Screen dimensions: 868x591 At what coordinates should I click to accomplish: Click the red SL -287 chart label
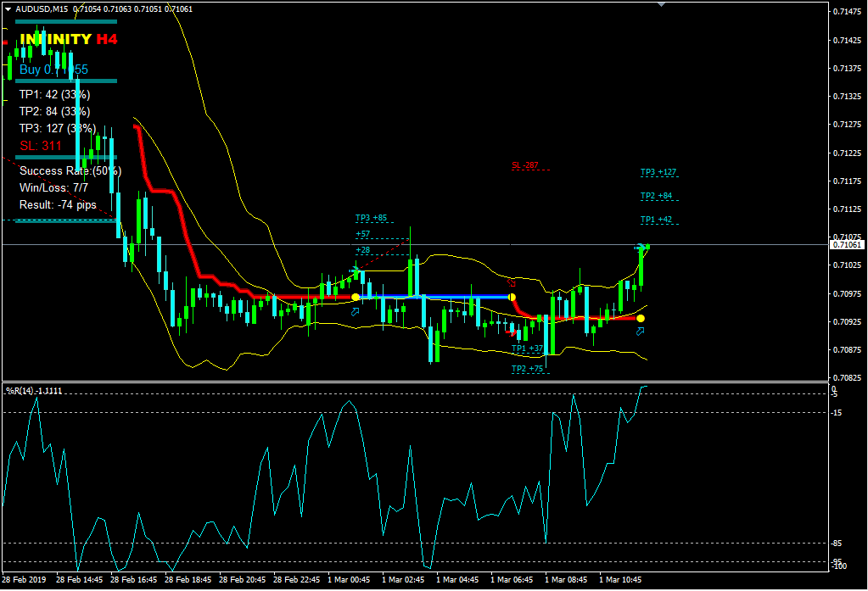pos(524,164)
